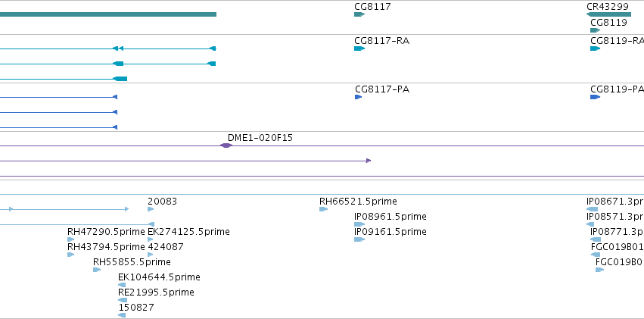This screenshot has height=319, width=644.
Task: Select the CG8117 gene arrow glyph
Action: [x=359, y=14]
